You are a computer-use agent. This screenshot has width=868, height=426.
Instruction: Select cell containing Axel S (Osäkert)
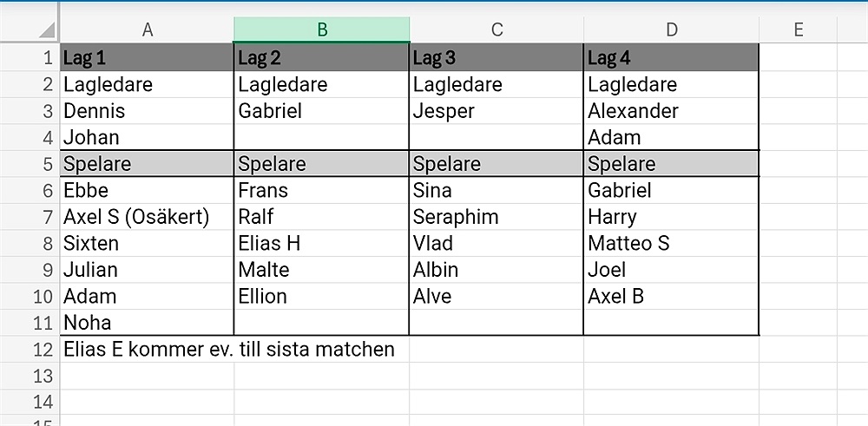147,217
